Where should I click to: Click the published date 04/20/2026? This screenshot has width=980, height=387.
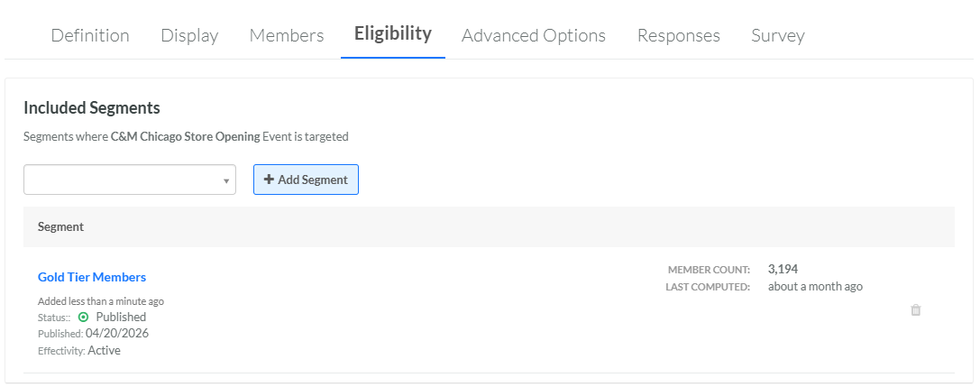click(117, 333)
